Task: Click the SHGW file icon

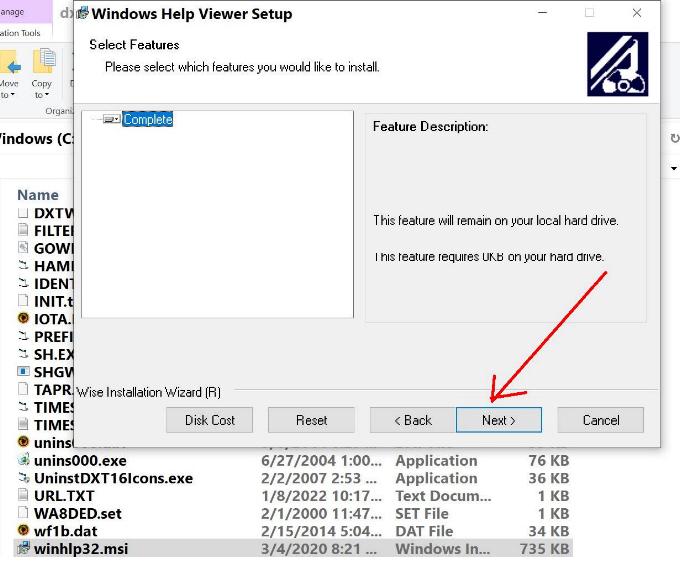Action: coord(23,371)
